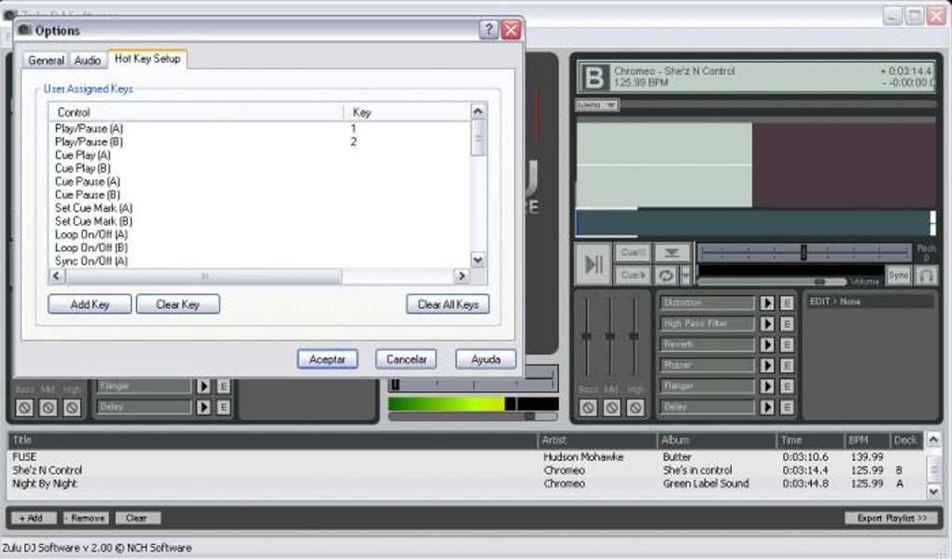Click deck B Cue play button

coord(632,275)
